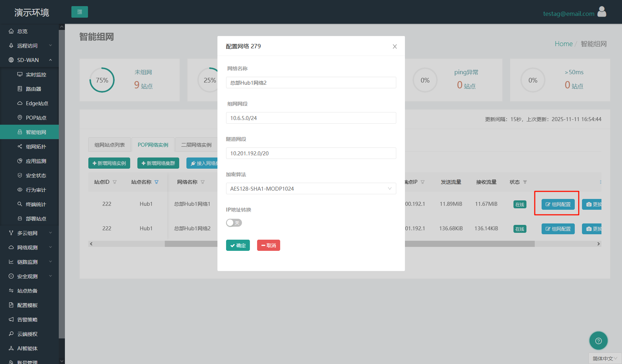Image resolution: width=622 pixels, height=364 pixels.
Task: Filter by the 状态 column icon
Action: point(525,182)
